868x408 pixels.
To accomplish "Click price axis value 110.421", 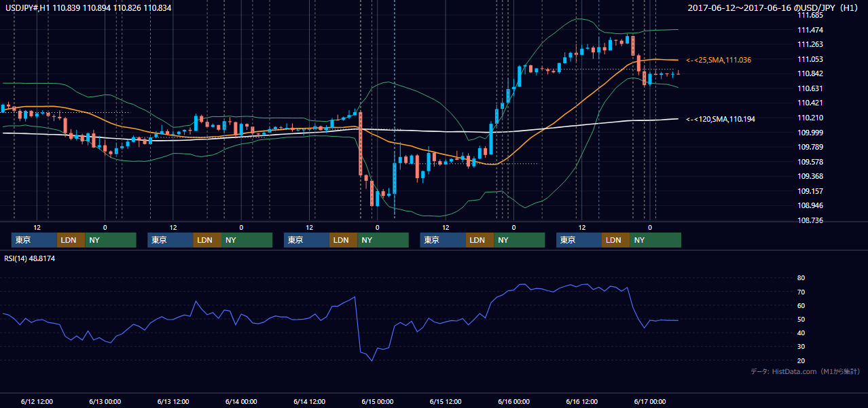I will coord(810,103).
